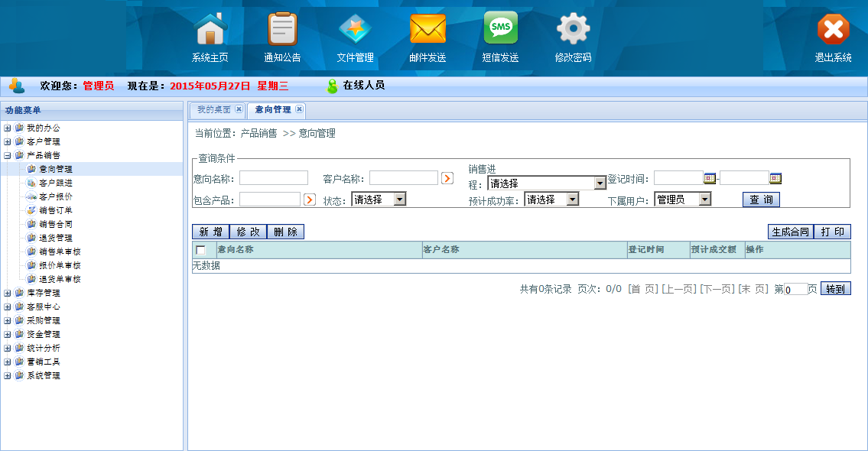Click the 意向名称 input field
868x451 pixels.
(273, 178)
